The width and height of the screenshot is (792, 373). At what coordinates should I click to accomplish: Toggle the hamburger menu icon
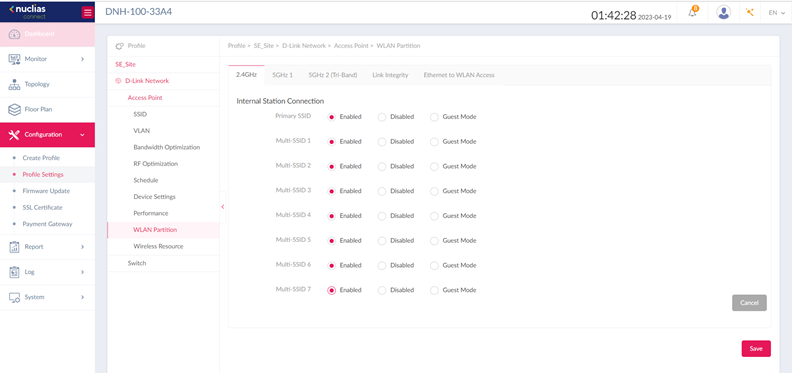[88, 13]
